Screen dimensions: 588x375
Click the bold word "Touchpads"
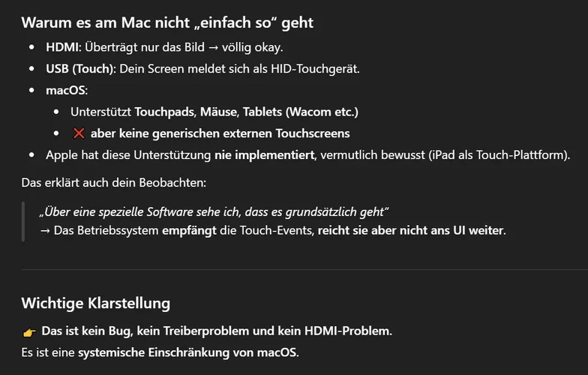[165, 112]
